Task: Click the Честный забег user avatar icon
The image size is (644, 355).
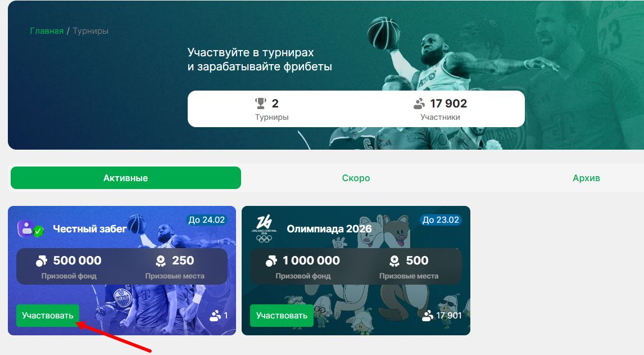Action: (x=30, y=229)
